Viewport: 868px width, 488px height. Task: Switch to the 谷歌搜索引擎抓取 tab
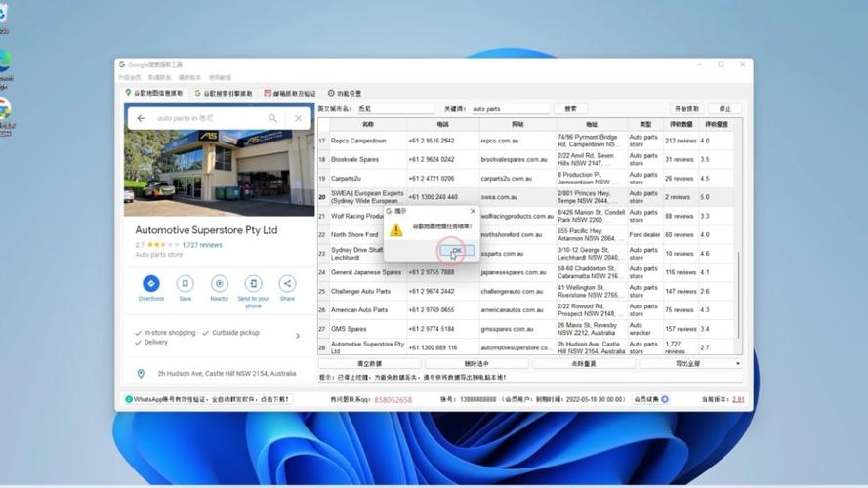[x=224, y=94]
